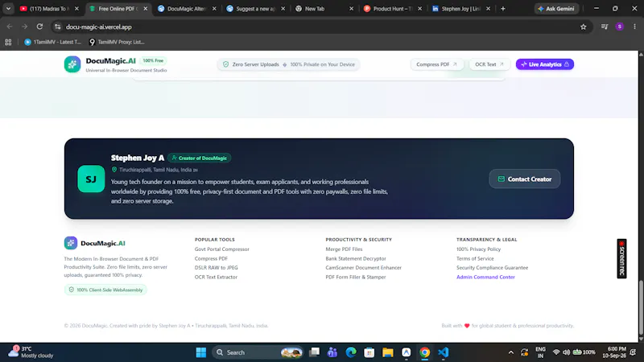This screenshot has width=644, height=362.
Task: Open the media control icon in toolbar
Action: tap(605, 27)
